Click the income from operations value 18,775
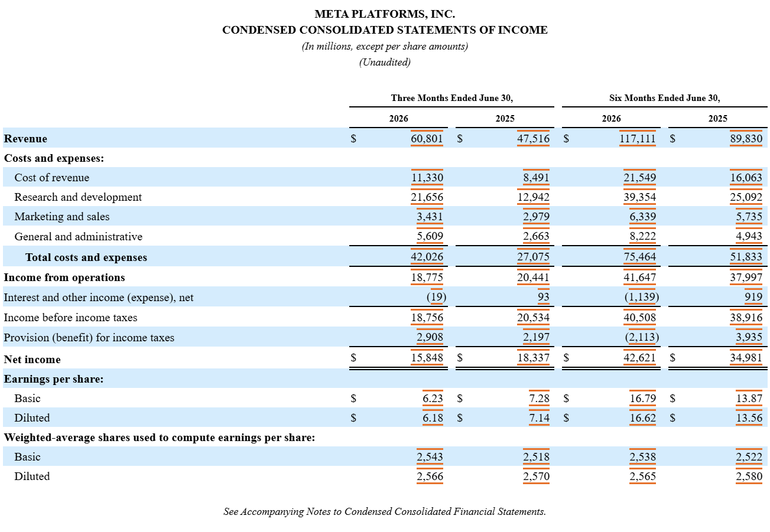Image resolution: width=770 pixels, height=532 pixels. tap(427, 278)
